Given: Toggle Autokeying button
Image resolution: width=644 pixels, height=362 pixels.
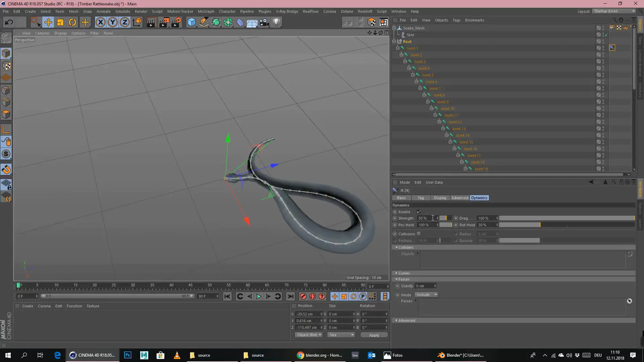Looking at the screenshot, I should [x=312, y=296].
